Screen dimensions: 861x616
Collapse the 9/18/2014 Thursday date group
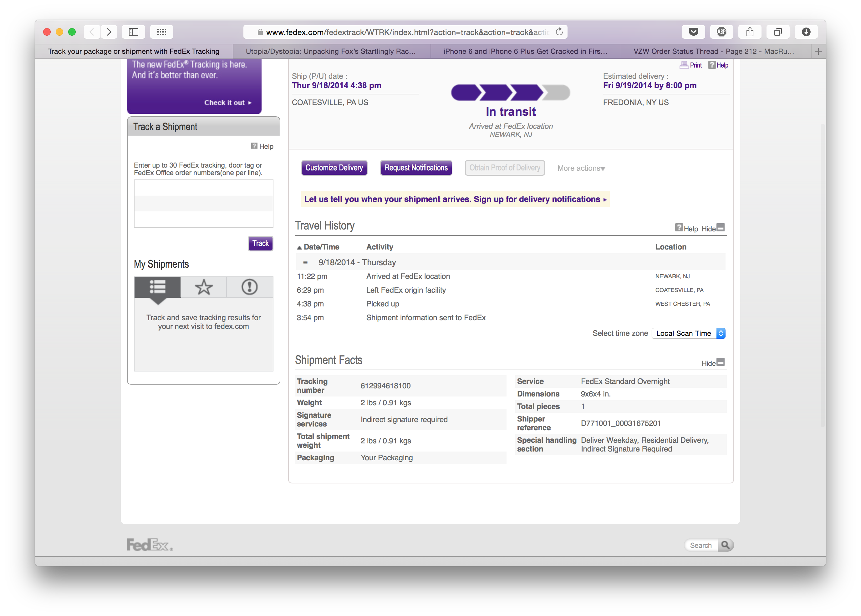pyautogui.click(x=305, y=262)
